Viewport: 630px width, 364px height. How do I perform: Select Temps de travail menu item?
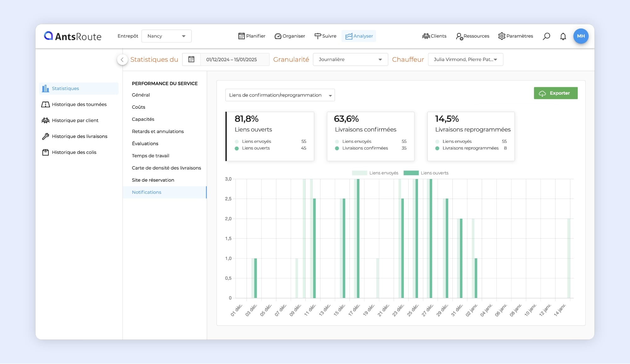tap(150, 156)
